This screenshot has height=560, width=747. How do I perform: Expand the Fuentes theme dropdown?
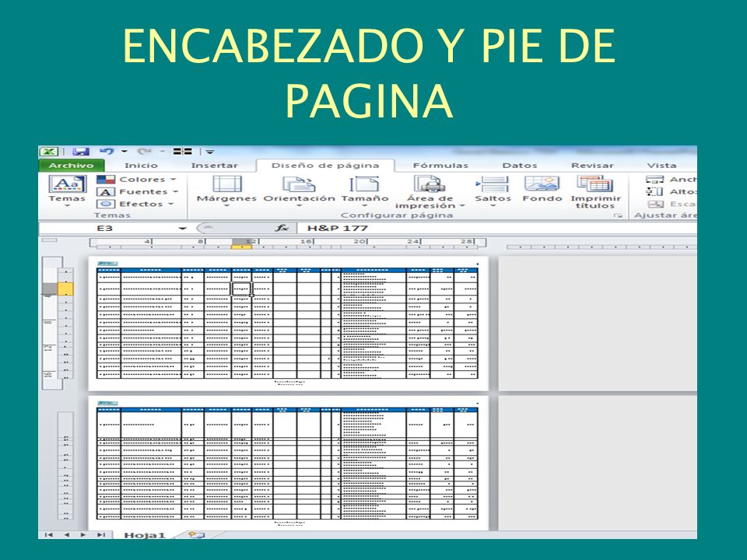(x=137, y=192)
